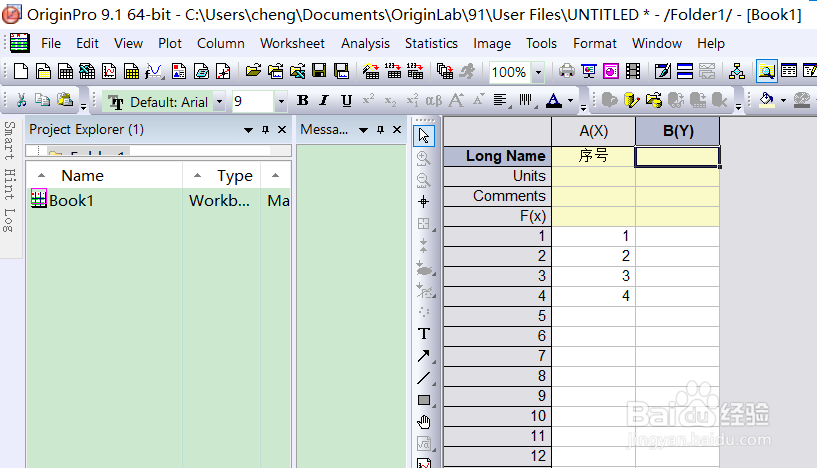Create a new graph window icon
This screenshot has height=468, width=817.
point(109,71)
